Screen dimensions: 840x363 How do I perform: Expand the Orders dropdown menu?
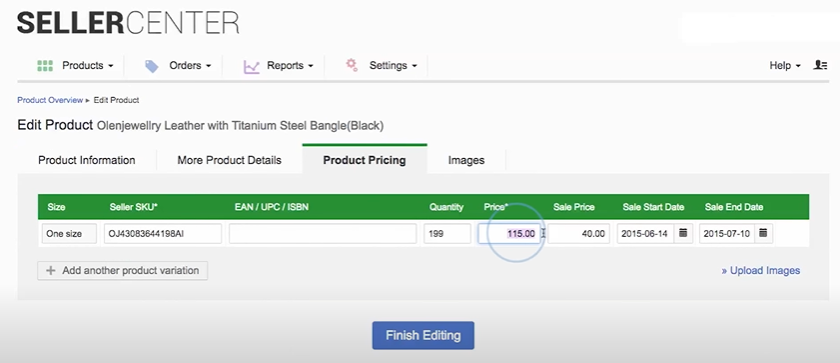pos(190,66)
